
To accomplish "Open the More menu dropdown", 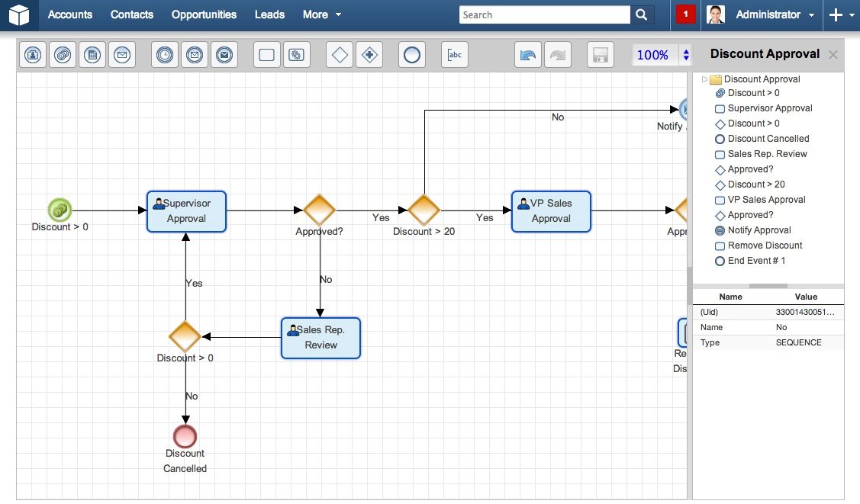I will point(321,14).
